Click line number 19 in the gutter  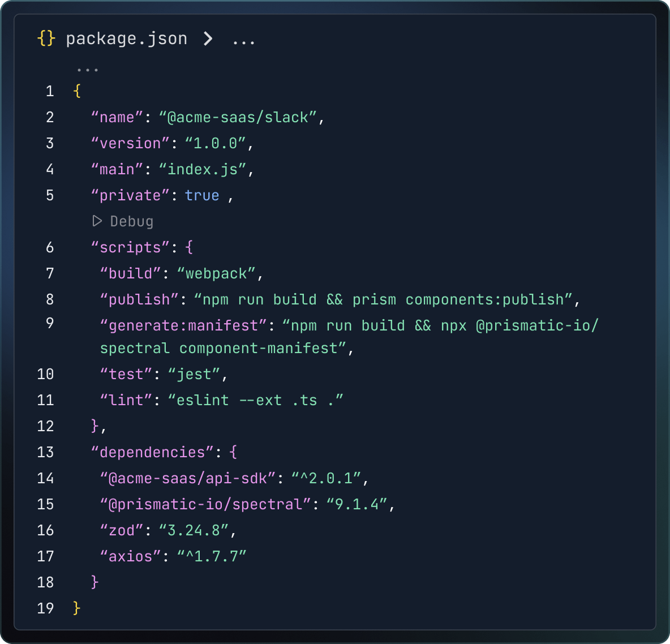pyautogui.click(x=45, y=608)
